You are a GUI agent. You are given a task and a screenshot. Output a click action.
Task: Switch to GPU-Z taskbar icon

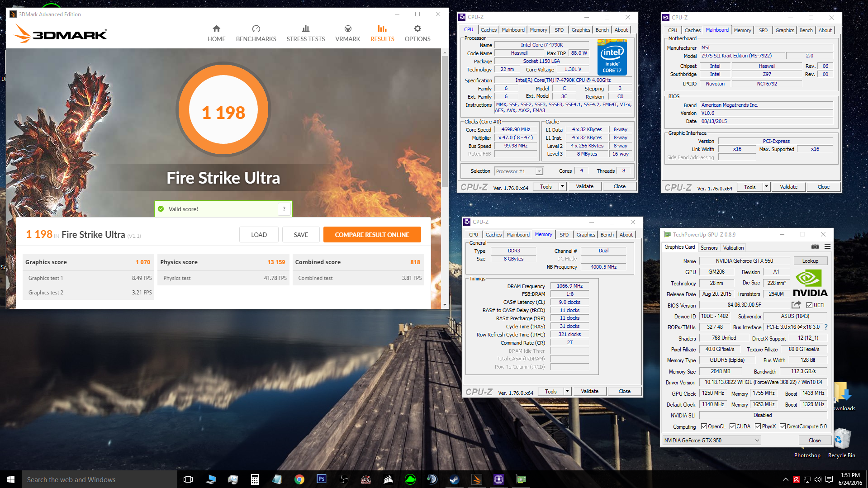click(521, 479)
